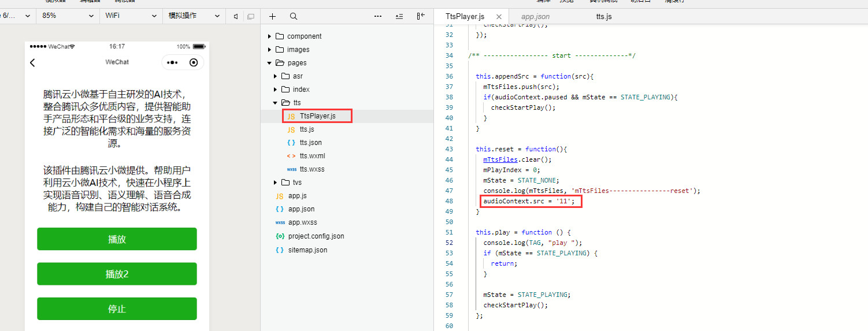The height and width of the screenshot is (331, 868).
Task: Switch to the app.json tab
Action: coord(535,17)
